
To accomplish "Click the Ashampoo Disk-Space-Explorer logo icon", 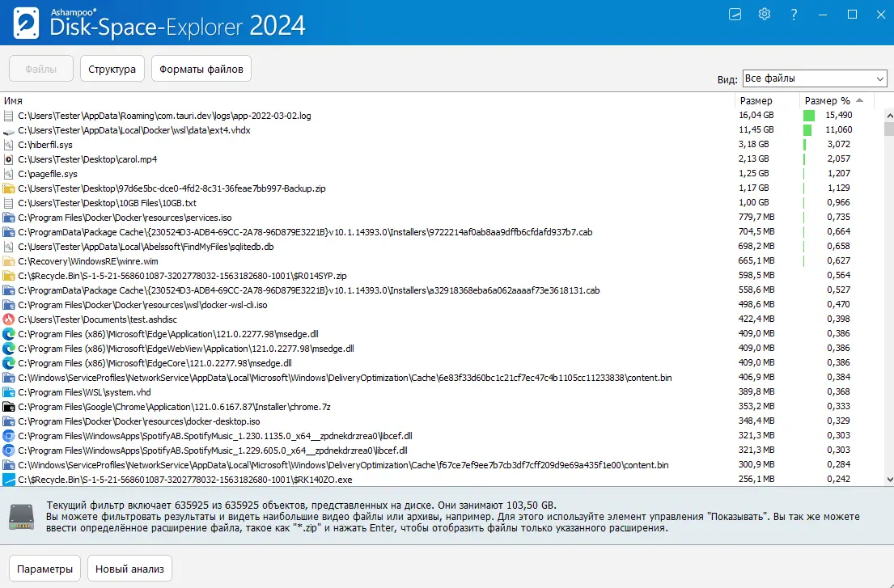I will [x=26, y=23].
